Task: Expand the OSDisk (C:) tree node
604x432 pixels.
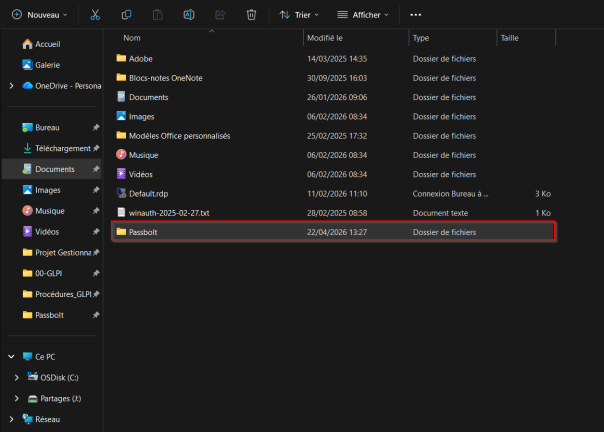Action: [16, 377]
